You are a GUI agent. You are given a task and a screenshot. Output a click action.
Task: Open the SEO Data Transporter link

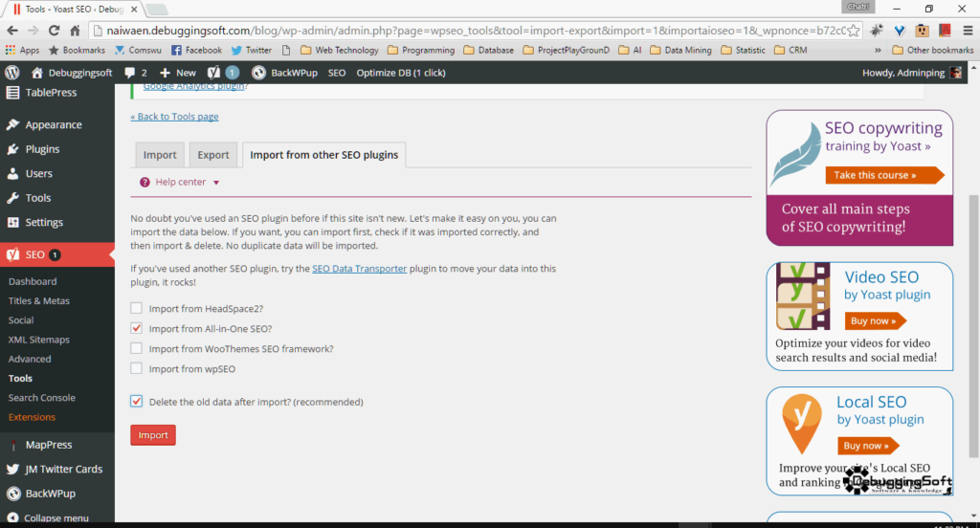coord(360,268)
